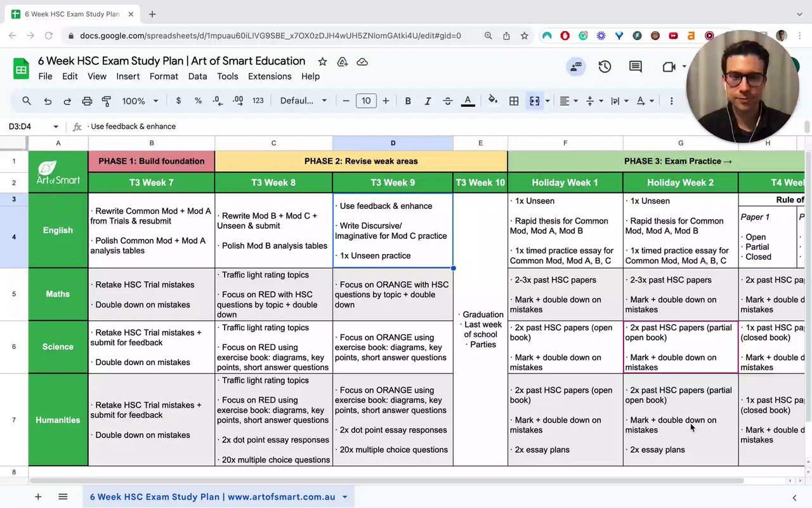The height and width of the screenshot is (508, 812).
Task: Open name box dropdown arrow
Action: click(56, 126)
